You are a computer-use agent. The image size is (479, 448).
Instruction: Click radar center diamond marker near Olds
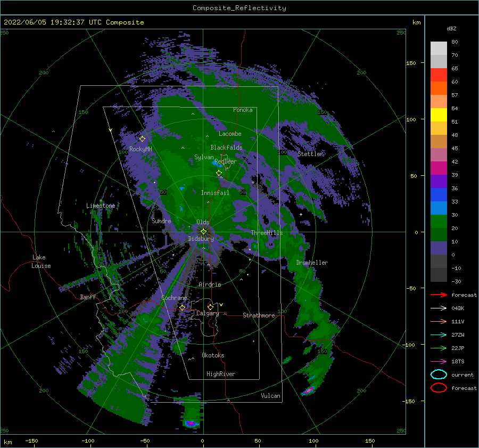(x=203, y=232)
